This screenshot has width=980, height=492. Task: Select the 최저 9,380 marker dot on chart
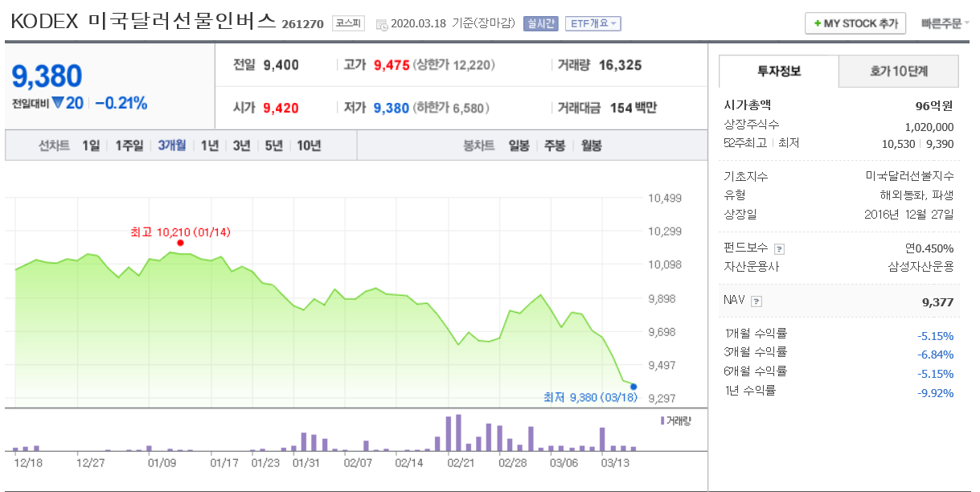(633, 387)
